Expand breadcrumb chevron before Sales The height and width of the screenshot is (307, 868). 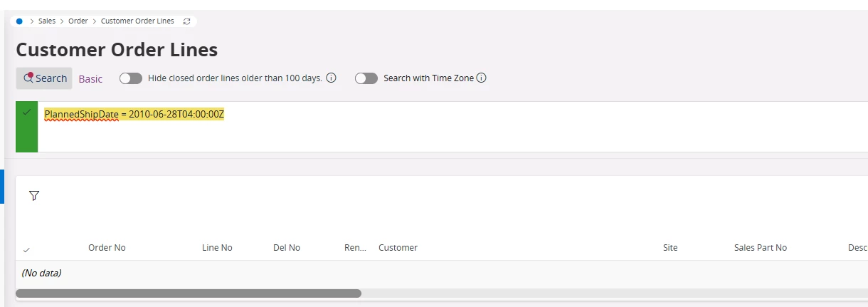(x=32, y=21)
